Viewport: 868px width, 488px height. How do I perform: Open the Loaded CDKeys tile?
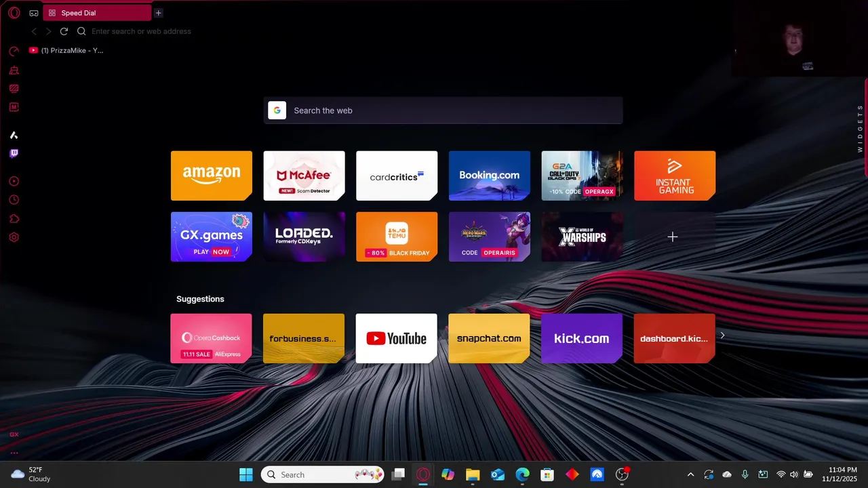click(304, 237)
